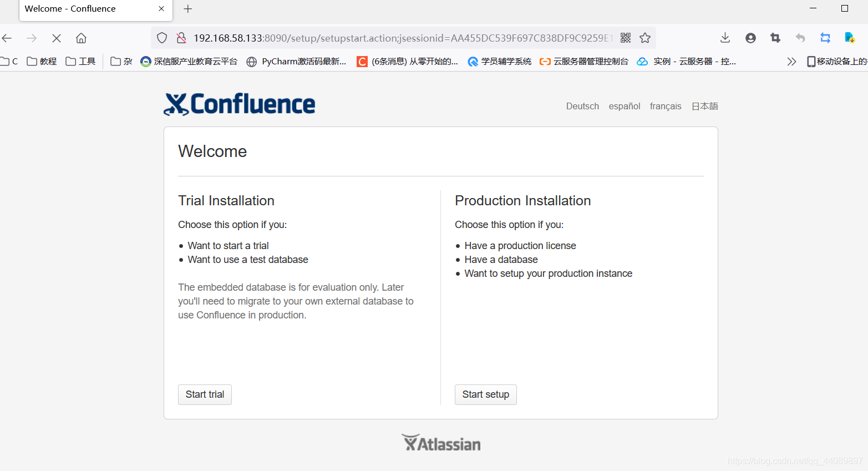Open the PyCharm激活码最新 bookmark
The width and height of the screenshot is (868, 471).
[x=296, y=62]
